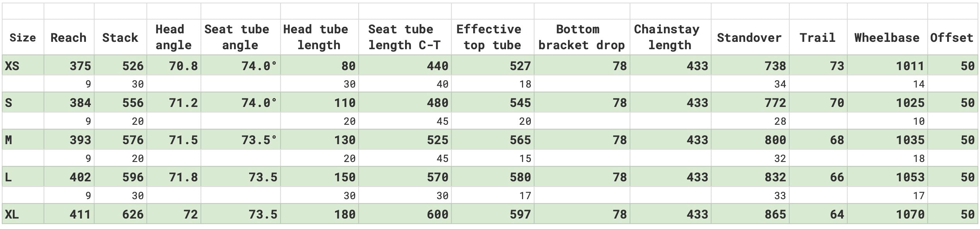Click the XL effective top tube 597

[x=520, y=214]
